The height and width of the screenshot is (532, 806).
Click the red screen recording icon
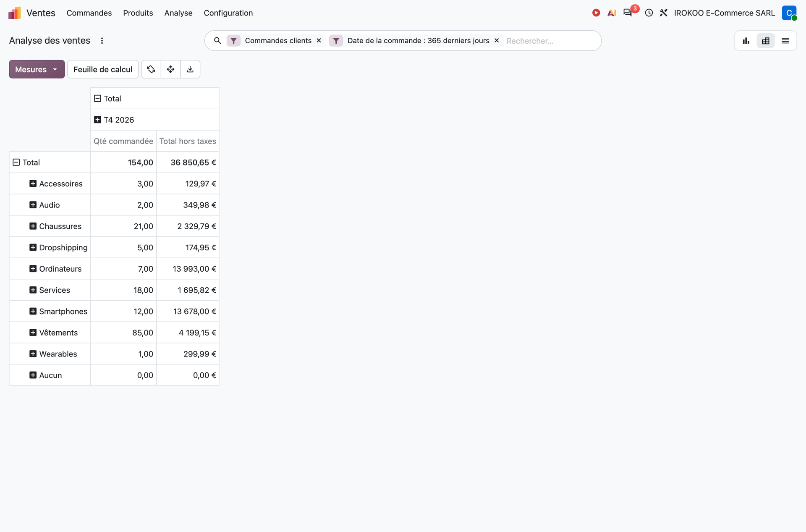tap(596, 13)
